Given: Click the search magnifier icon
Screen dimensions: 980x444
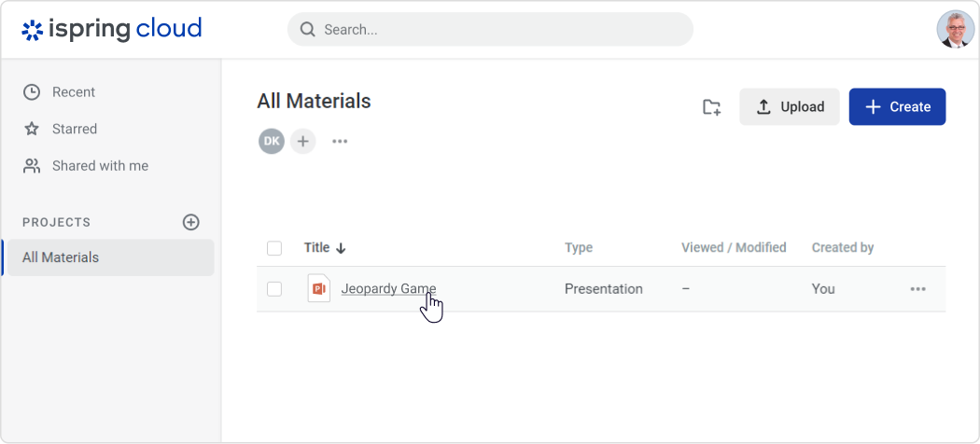Looking at the screenshot, I should pos(307,29).
